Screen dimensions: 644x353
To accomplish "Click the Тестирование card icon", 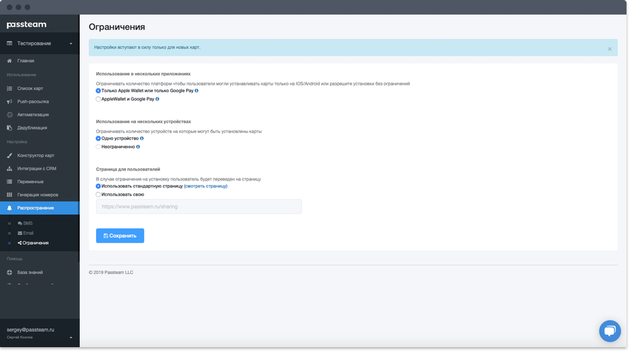I will pos(10,43).
